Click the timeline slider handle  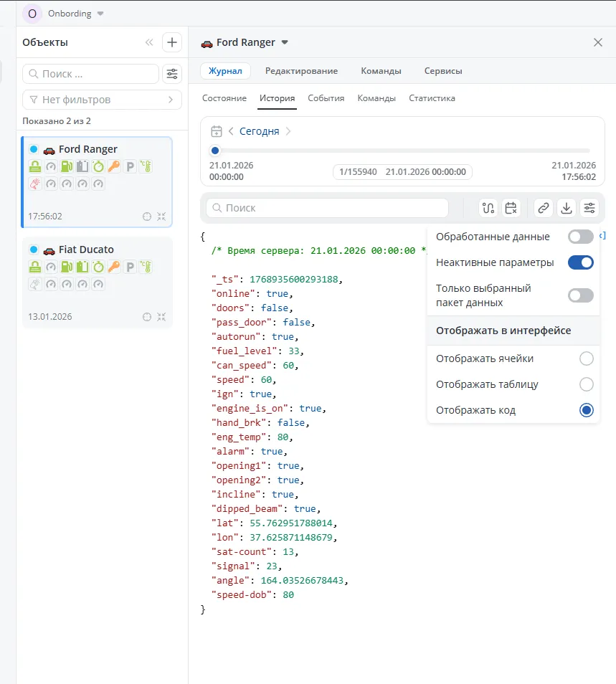(214, 151)
